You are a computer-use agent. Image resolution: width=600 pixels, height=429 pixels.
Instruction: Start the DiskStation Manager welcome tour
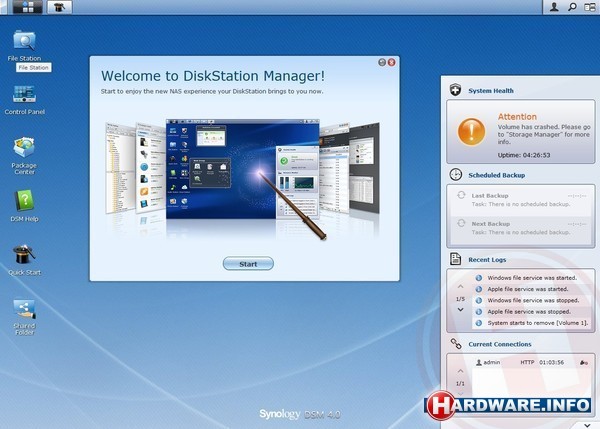pyautogui.click(x=248, y=264)
